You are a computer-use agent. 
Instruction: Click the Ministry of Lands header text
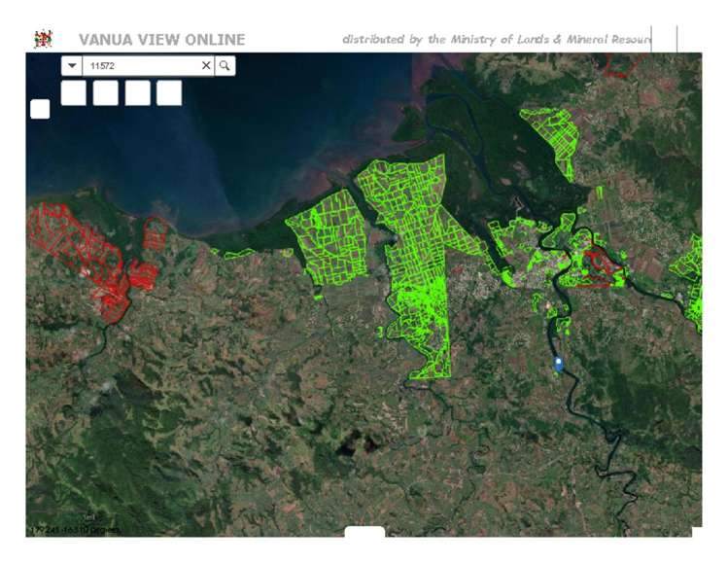496,40
